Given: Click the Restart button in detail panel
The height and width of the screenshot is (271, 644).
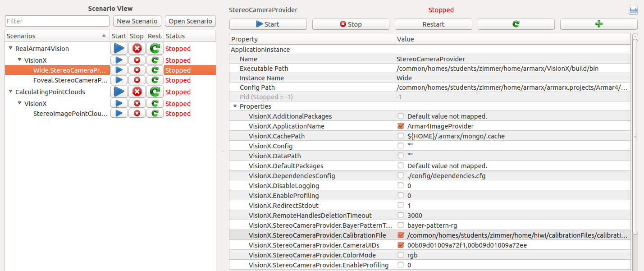Looking at the screenshot, I should click(x=434, y=24).
